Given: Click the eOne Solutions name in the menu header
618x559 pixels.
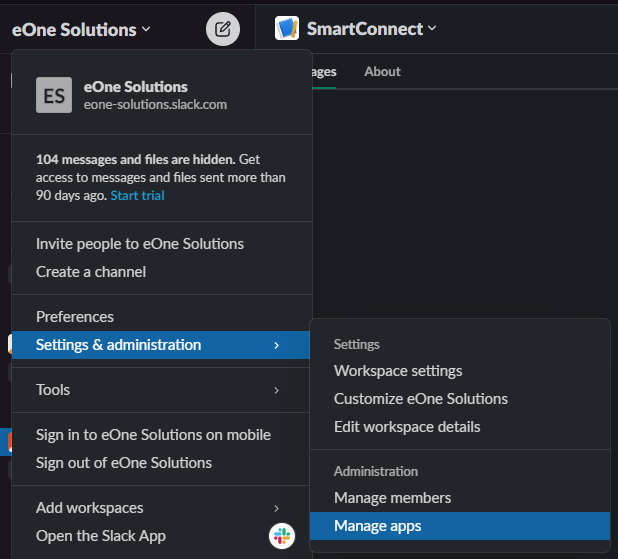Looking at the screenshot, I should [136, 87].
